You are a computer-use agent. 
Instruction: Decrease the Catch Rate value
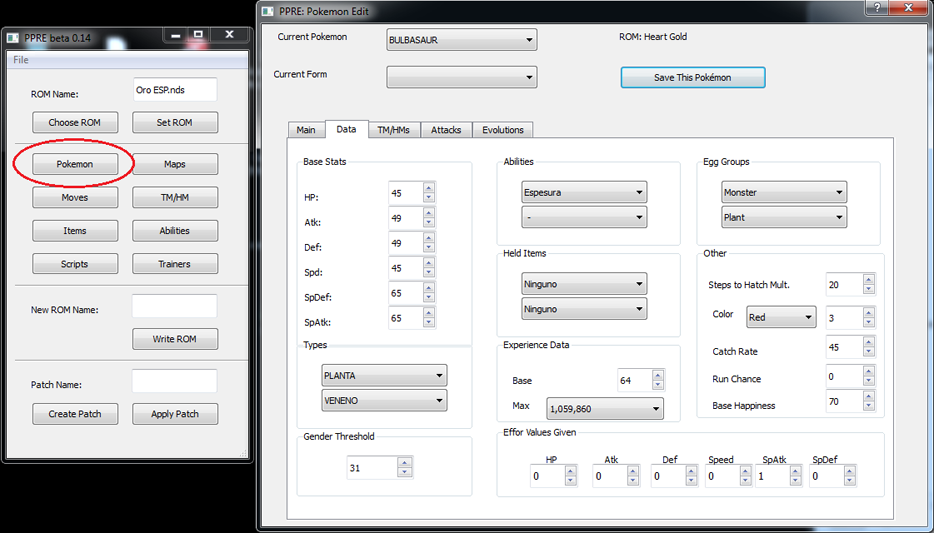(867, 353)
